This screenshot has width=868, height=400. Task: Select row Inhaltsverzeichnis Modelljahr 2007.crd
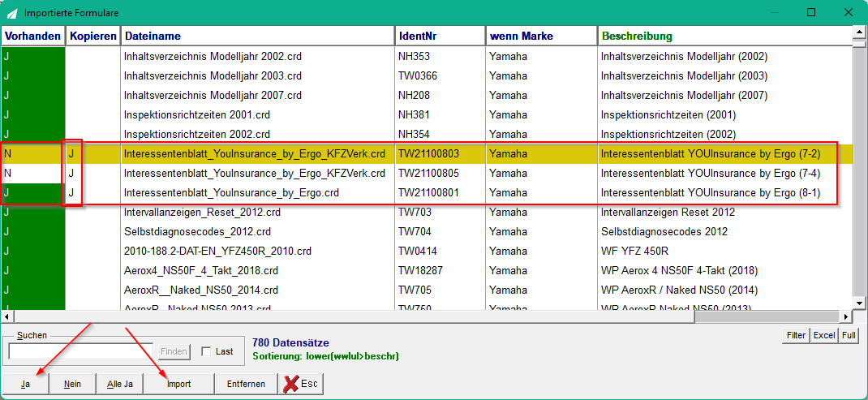427,95
